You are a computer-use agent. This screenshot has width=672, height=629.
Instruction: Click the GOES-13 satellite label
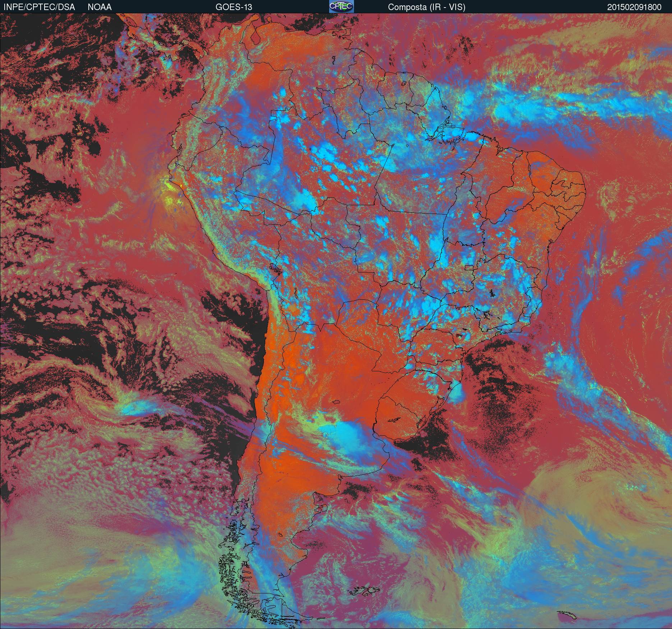coord(234,7)
